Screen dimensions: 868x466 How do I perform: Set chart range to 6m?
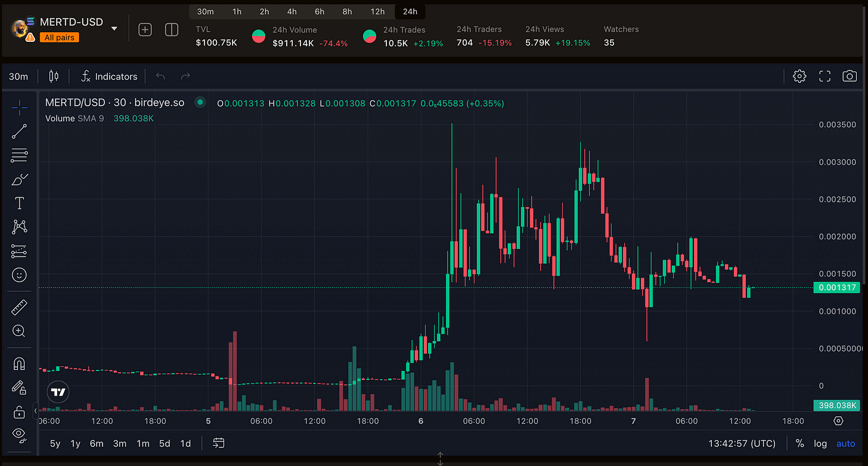(97, 443)
